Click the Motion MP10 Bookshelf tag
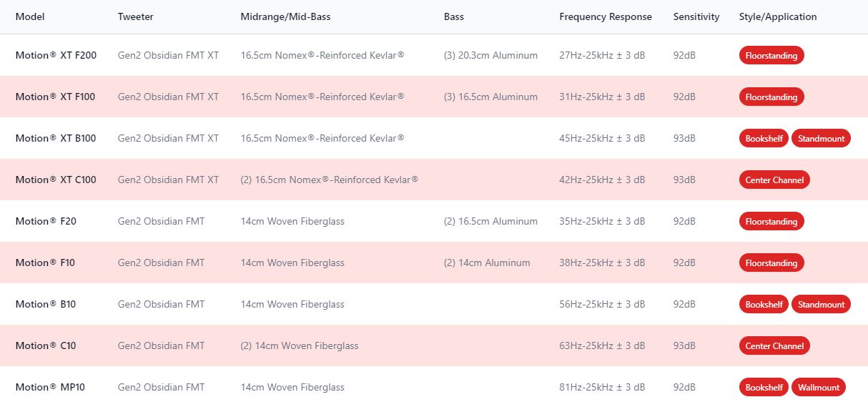Screen dimensions: 868x407 coord(764,388)
